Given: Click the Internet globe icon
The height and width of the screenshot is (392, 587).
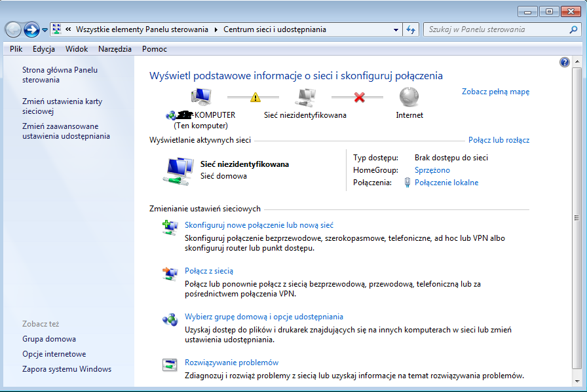Looking at the screenshot, I should (x=409, y=97).
